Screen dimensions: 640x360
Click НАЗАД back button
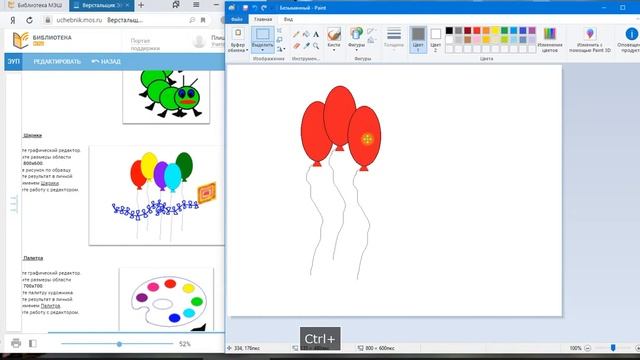pos(106,62)
